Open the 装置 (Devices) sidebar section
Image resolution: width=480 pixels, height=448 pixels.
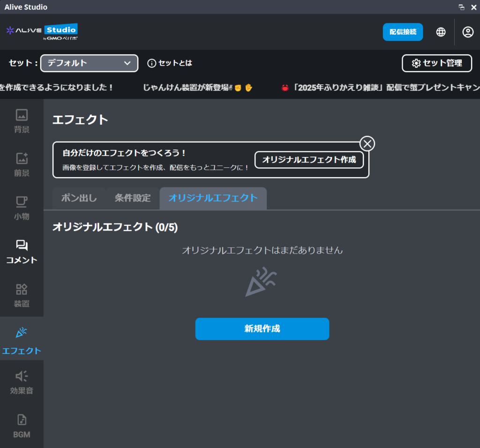pos(22,295)
